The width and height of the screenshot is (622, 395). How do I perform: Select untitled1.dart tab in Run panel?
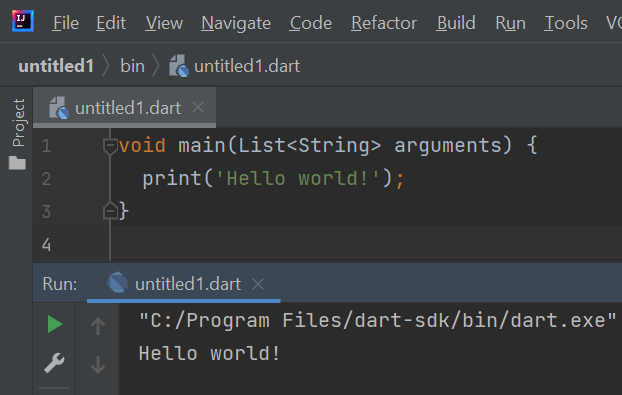pyautogui.click(x=188, y=284)
